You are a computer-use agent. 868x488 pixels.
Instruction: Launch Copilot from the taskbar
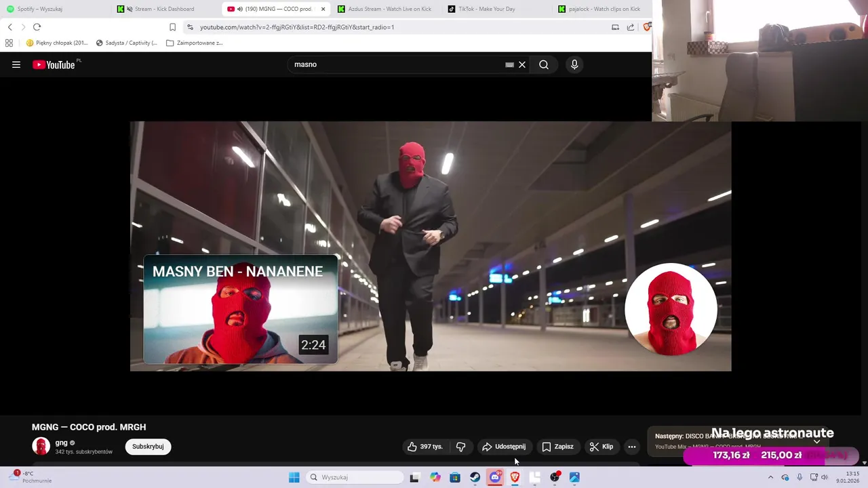(435, 477)
